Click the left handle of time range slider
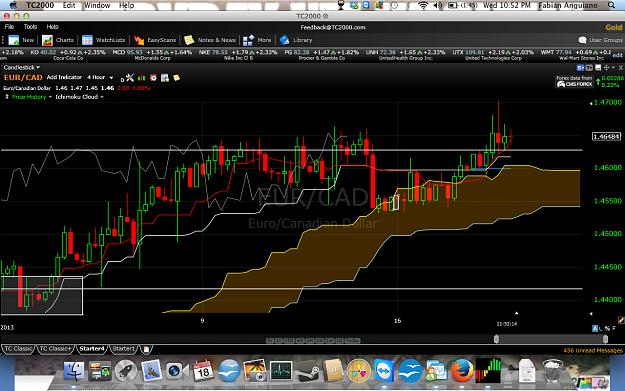The width and height of the screenshot is (625, 391). click(496, 339)
